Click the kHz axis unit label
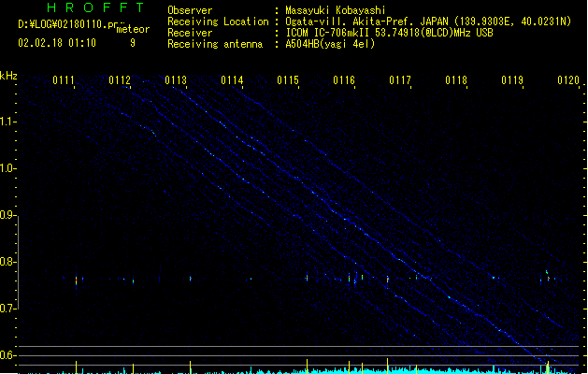Image resolution: width=588 pixels, height=374 pixels. pos(8,76)
